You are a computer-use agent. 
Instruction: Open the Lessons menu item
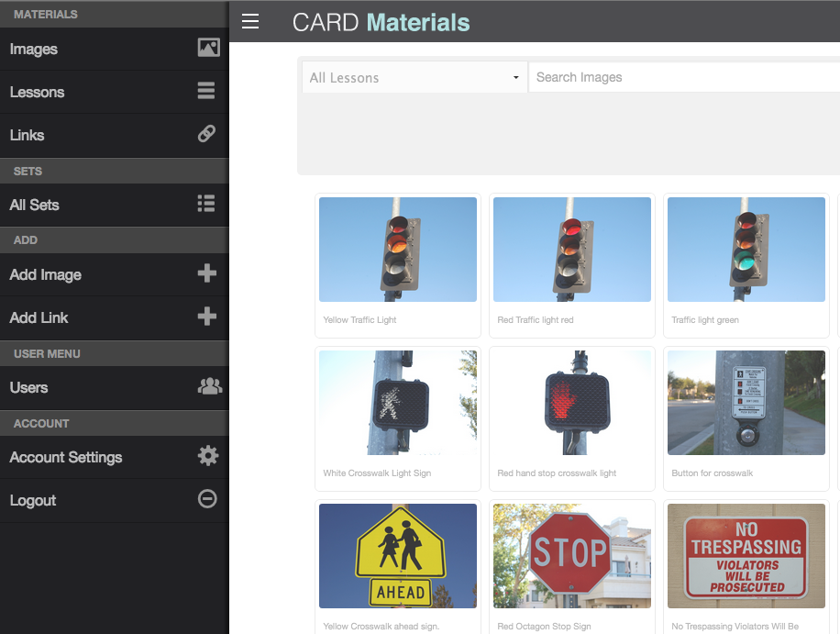(38, 92)
